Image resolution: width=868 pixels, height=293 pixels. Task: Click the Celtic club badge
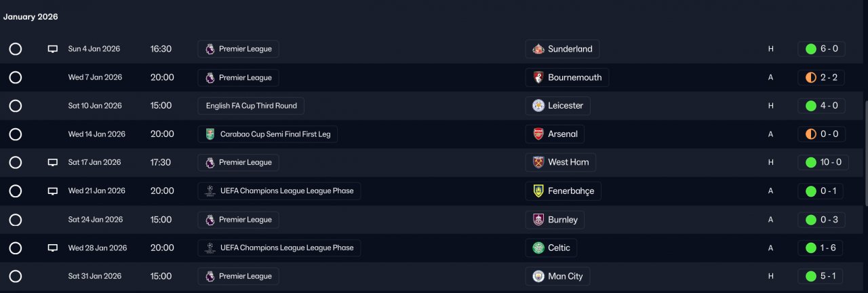(538, 248)
